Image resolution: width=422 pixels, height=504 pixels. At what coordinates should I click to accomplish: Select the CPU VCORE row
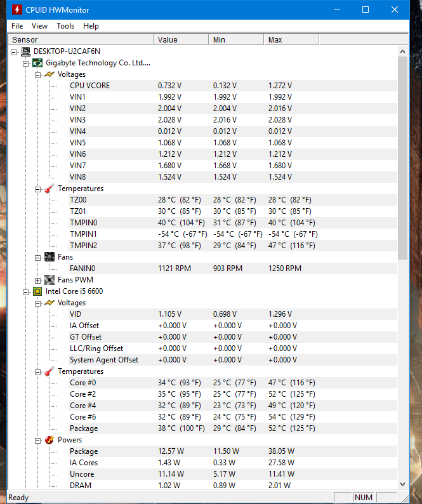[x=233, y=86]
